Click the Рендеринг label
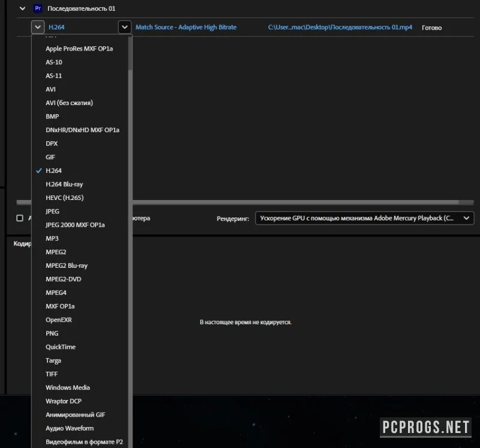Image resolution: width=480 pixels, height=448 pixels. (x=233, y=219)
